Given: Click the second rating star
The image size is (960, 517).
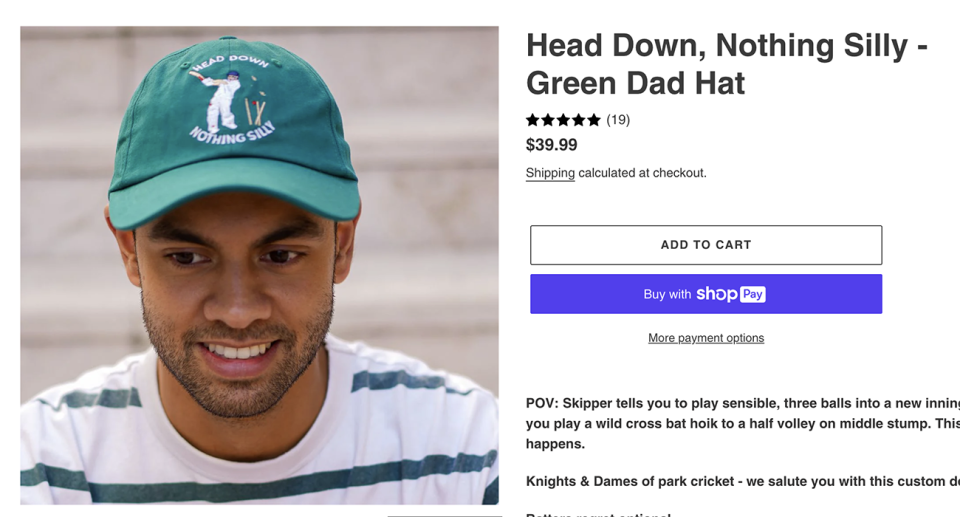Looking at the screenshot, I should pos(548,120).
